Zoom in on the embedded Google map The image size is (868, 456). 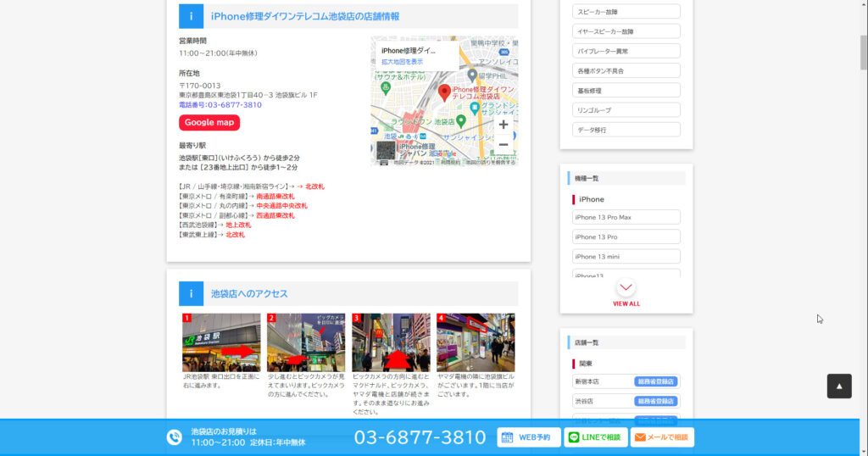click(x=504, y=125)
